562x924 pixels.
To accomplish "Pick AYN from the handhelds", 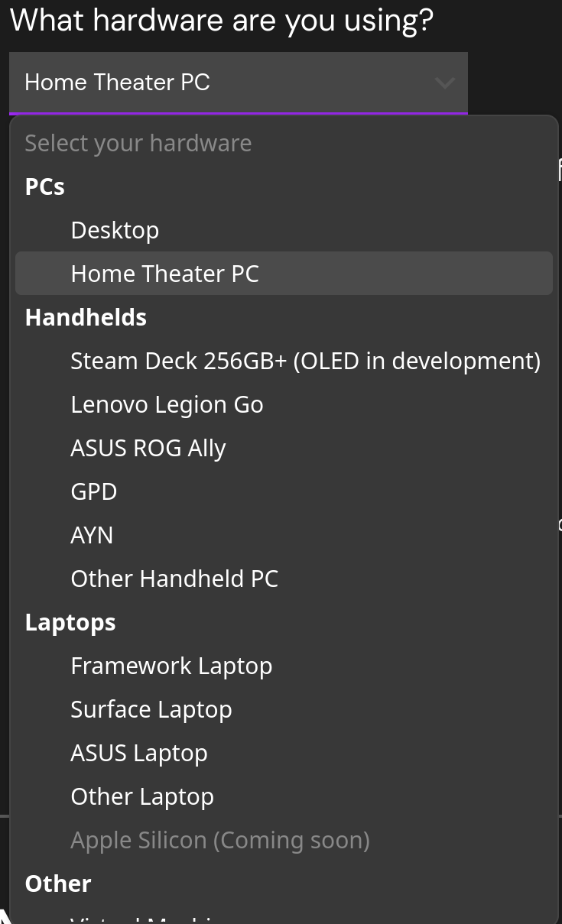I will click(92, 535).
